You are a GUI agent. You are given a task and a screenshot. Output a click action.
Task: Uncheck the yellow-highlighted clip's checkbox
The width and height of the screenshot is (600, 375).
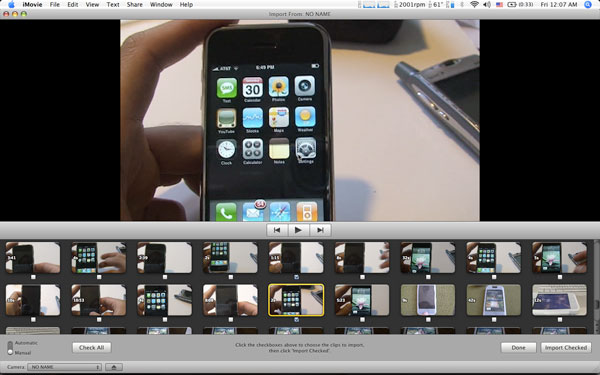coord(297,320)
